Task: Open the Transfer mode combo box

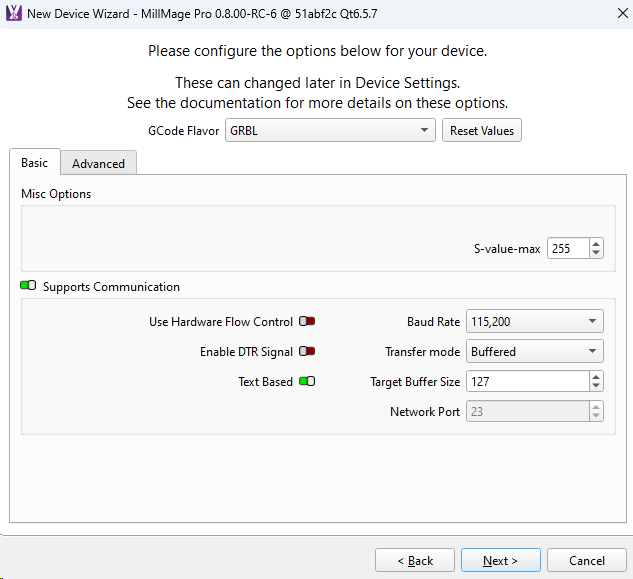Action: click(x=534, y=352)
